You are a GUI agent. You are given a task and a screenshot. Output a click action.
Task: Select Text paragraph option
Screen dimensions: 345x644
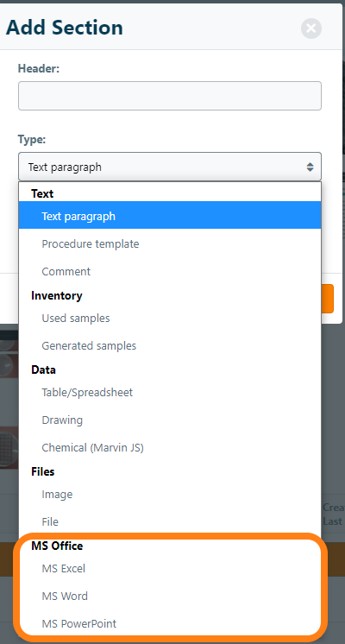pyautogui.click(x=170, y=216)
